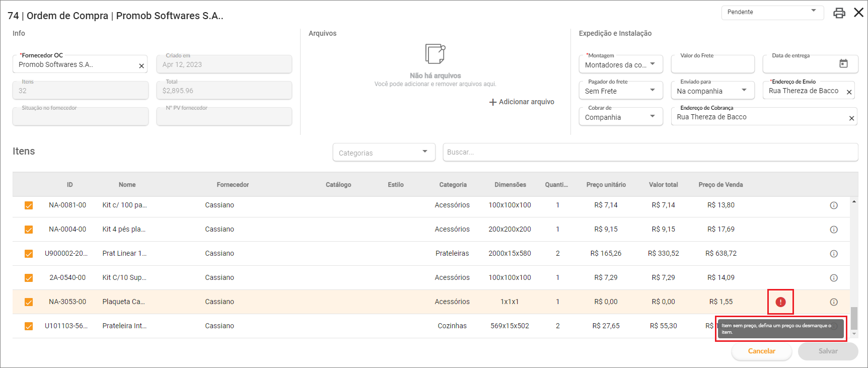This screenshot has height=368, width=868.
Task: Open the Pagador do frete dropdown
Action: click(620, 91)
